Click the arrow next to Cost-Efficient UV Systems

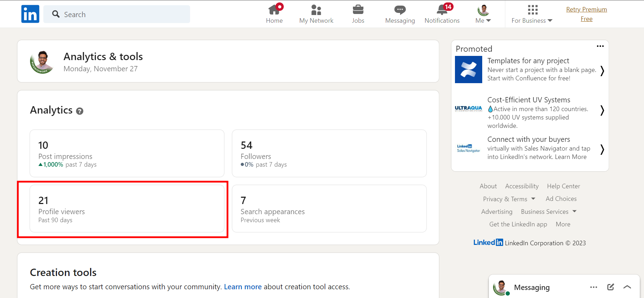[x=602, y=110]
